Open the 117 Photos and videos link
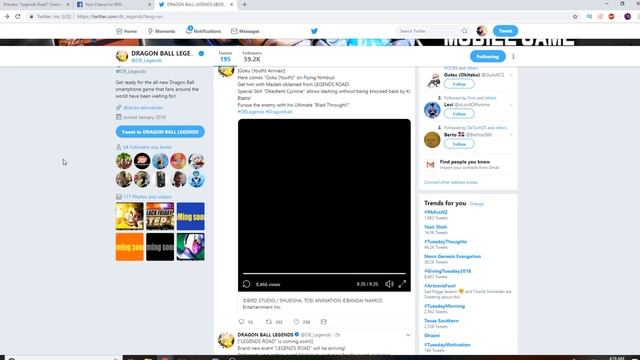This screenshot has height=360, width=640. coord(147,197)
